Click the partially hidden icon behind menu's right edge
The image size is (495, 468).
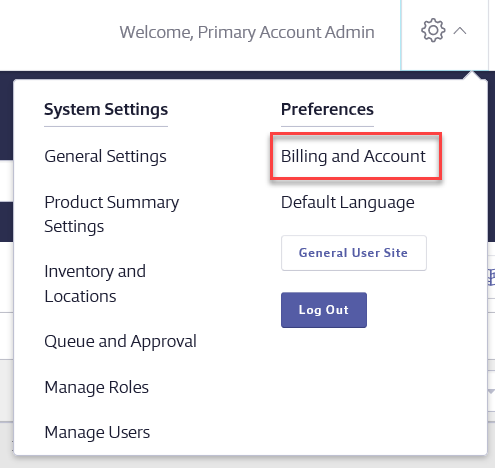tap(491, 277)
